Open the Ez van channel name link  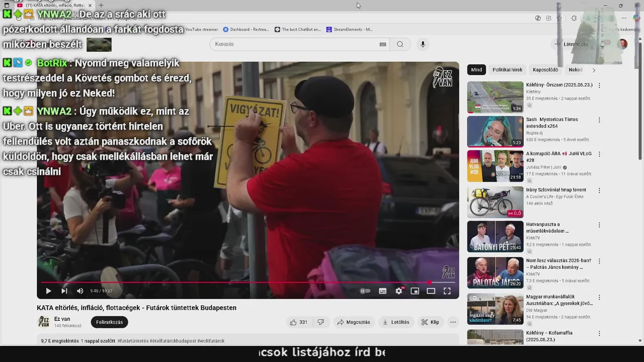coord(62,319)
